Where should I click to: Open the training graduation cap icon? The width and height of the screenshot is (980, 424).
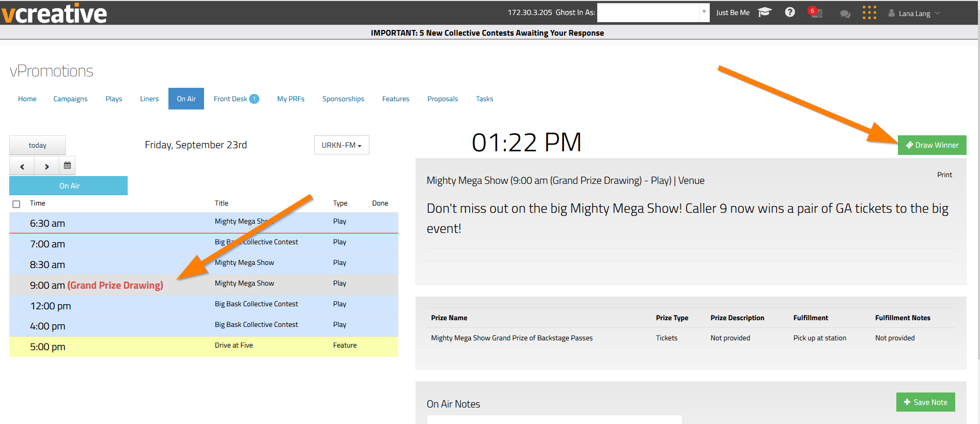pyautogui.click(x=765, y=12)
